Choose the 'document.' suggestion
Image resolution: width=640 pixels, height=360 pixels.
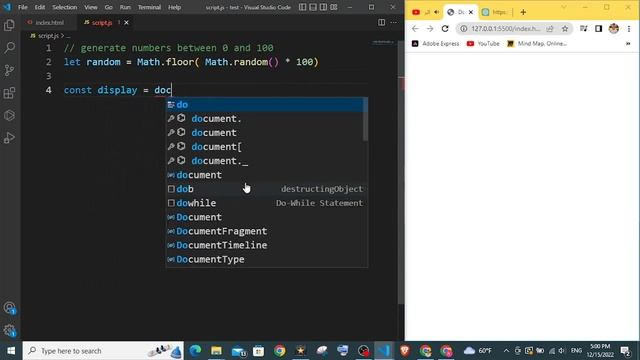[x=264, y=118]
